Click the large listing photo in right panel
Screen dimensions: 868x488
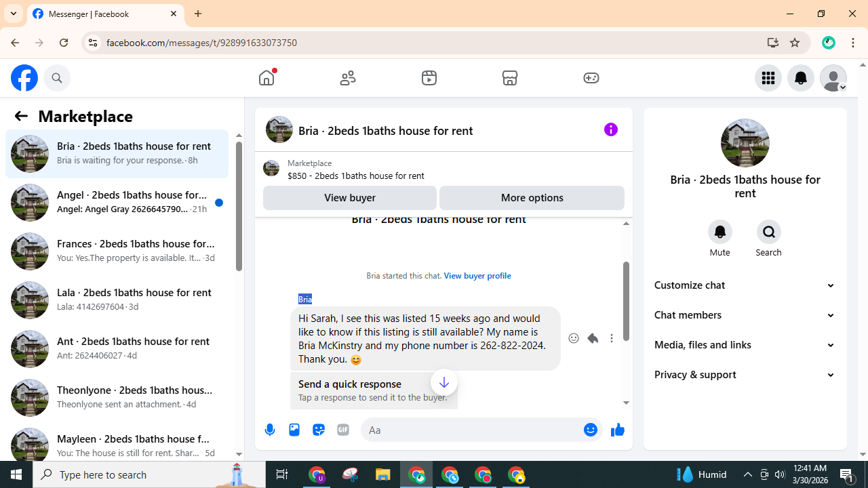click(x=745, y=143)
